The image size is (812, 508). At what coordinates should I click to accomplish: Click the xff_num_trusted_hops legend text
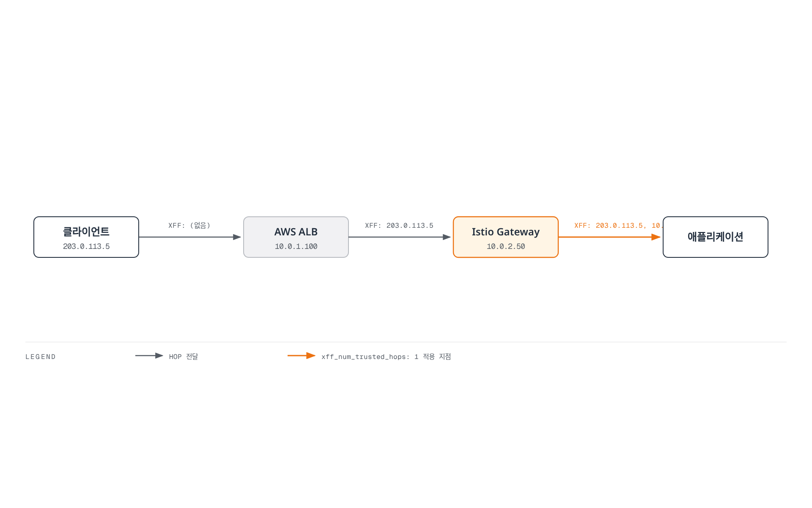pyautogui.click(x=386, y=356)
